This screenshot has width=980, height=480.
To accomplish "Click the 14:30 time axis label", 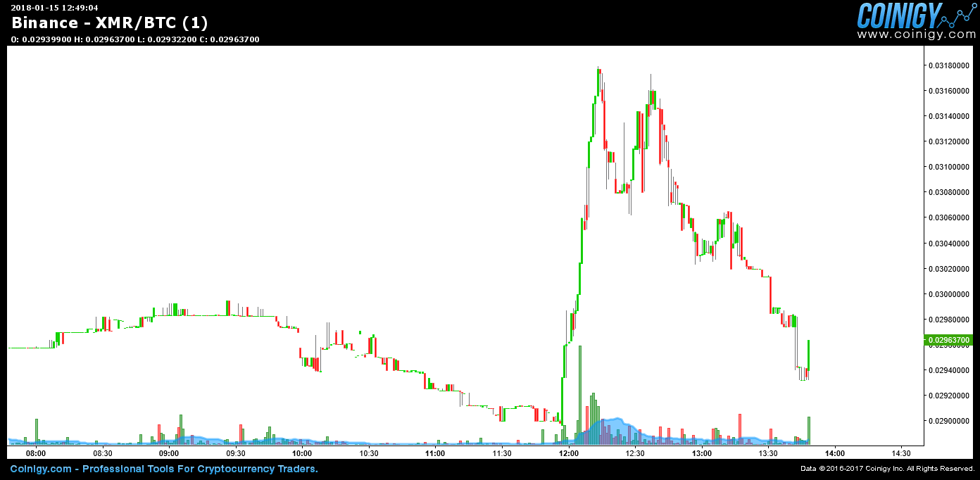I will 901,453.
